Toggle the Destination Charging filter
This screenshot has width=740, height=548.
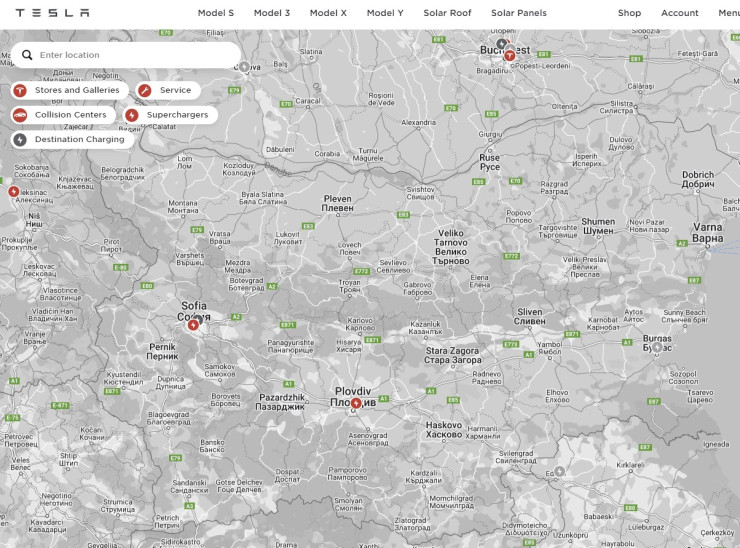[x=71, y=139]
